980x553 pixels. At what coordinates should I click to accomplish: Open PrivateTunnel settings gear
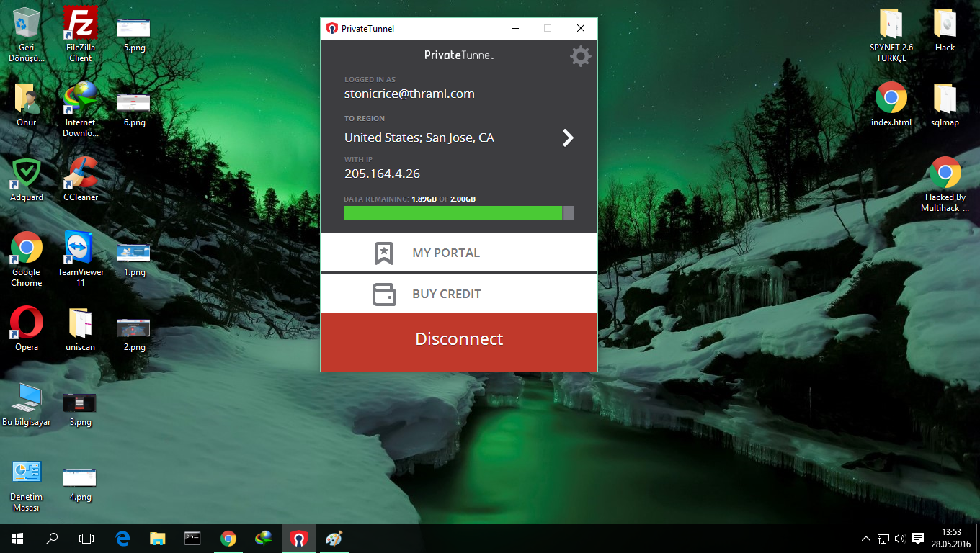coord(580,56)
